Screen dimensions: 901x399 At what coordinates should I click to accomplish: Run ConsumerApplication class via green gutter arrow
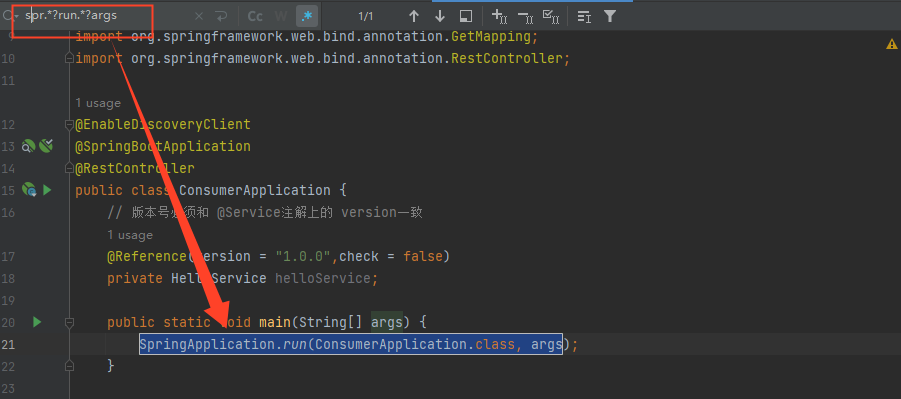point(47,190)
